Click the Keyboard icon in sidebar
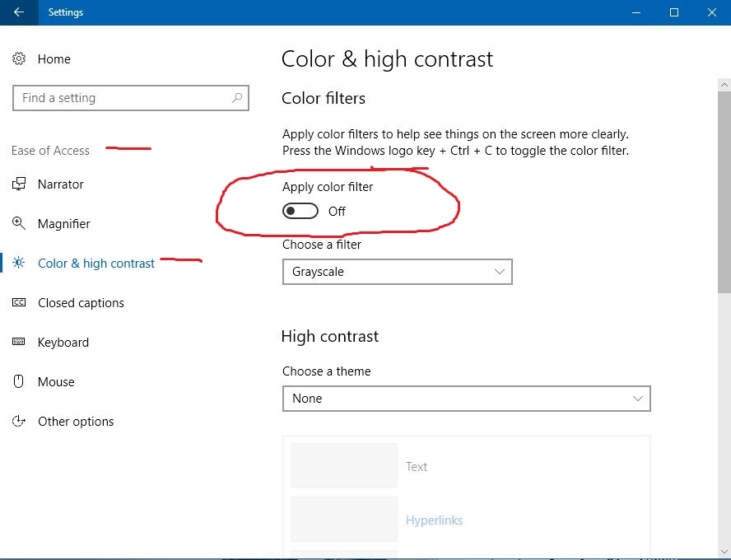The image size is (731, 560). tap(19, 342)
